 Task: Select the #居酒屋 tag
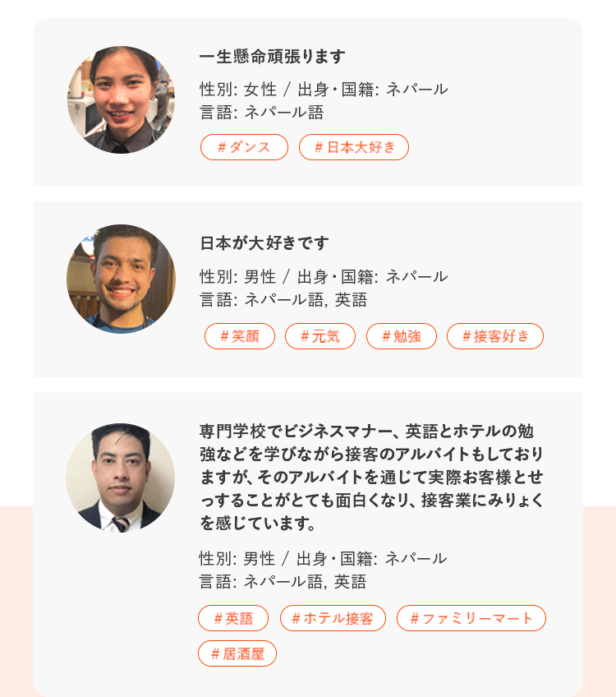pos(237,653)
